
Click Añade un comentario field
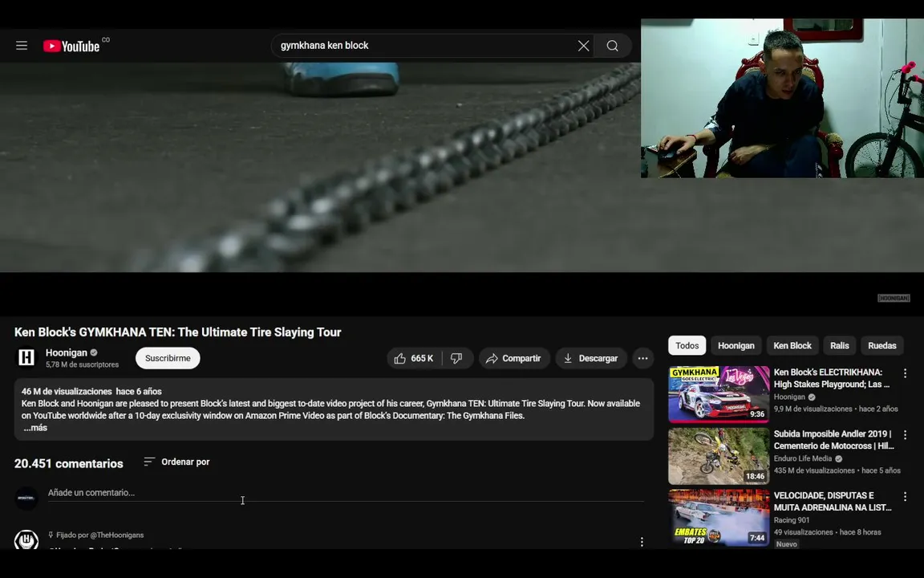point(346,493)
